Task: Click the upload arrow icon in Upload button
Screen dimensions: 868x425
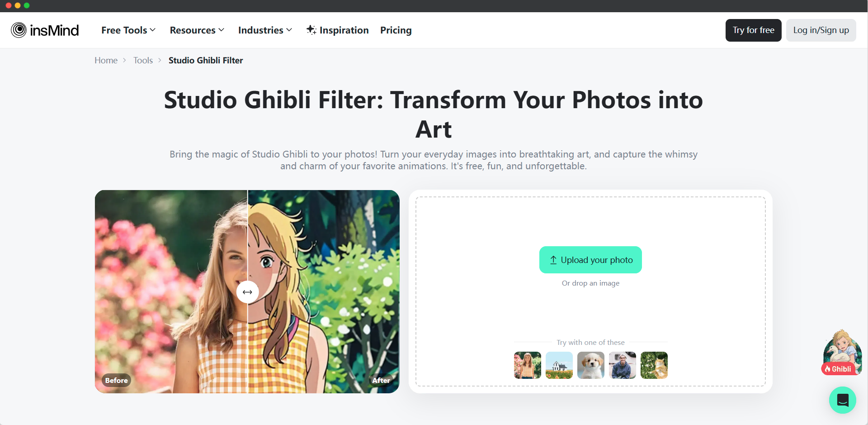Action: point(553,260)
